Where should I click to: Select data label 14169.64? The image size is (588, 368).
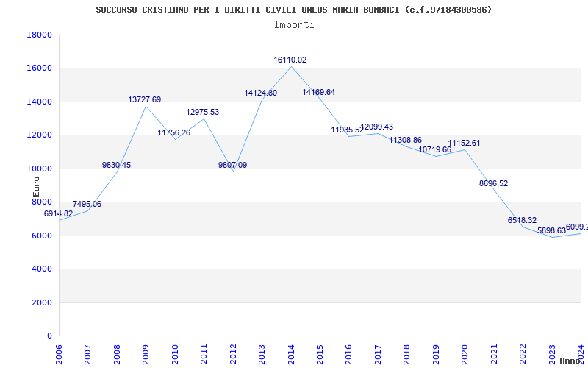coord(319,93)
